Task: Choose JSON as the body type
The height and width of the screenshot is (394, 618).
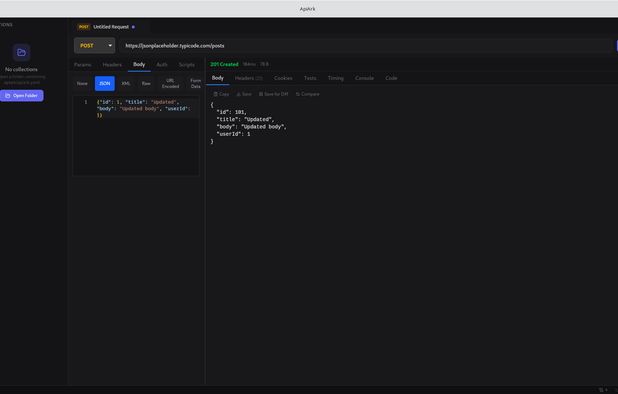Action: (105, 84)
